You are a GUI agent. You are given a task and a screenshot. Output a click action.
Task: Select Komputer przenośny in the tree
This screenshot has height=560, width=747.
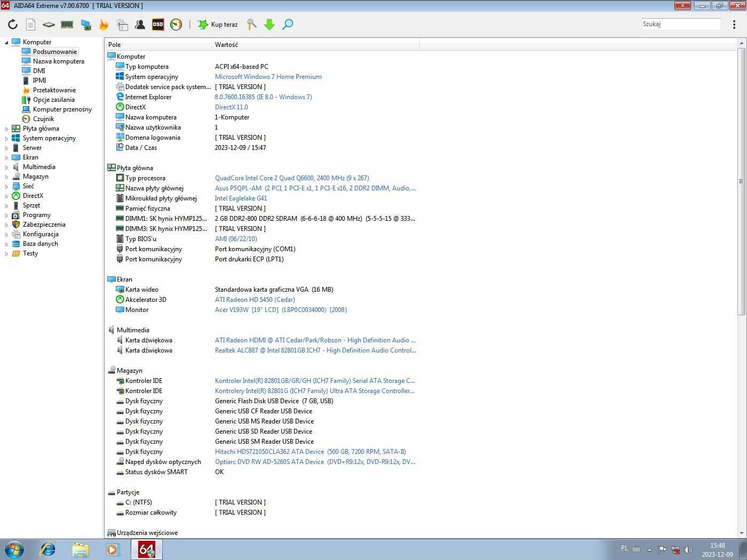pos(62,109)
